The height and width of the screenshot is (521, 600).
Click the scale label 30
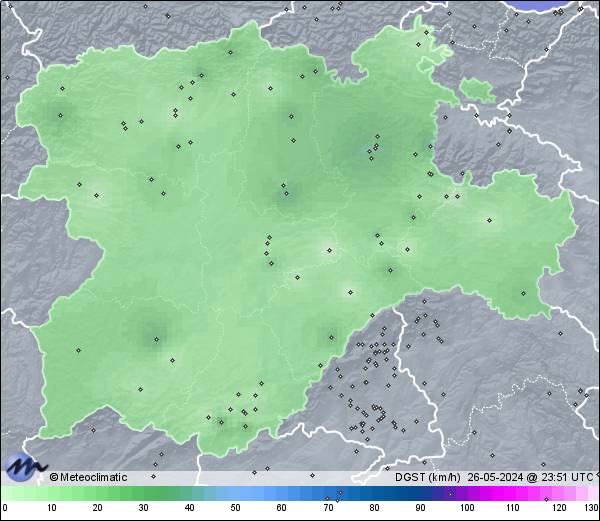point(143,508)
